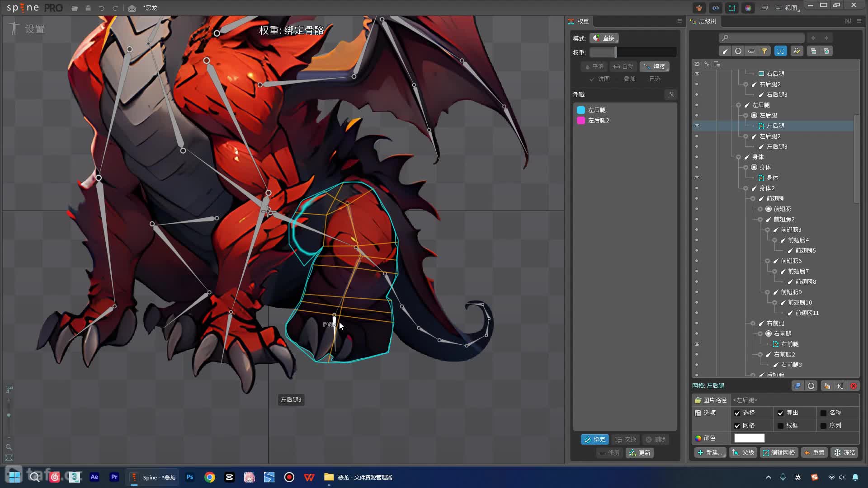The image size is (868, 488).
Task: Click the color wheel icon top right
Action: click(748, 8)
